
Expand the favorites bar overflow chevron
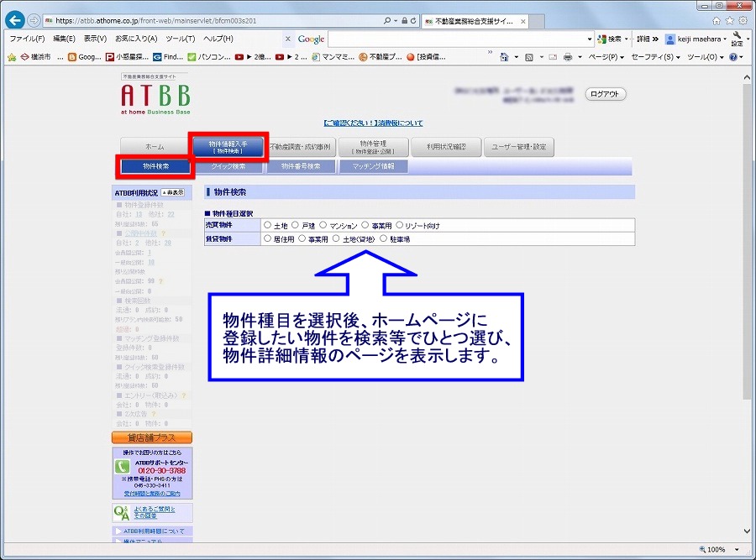coord(490,51)
